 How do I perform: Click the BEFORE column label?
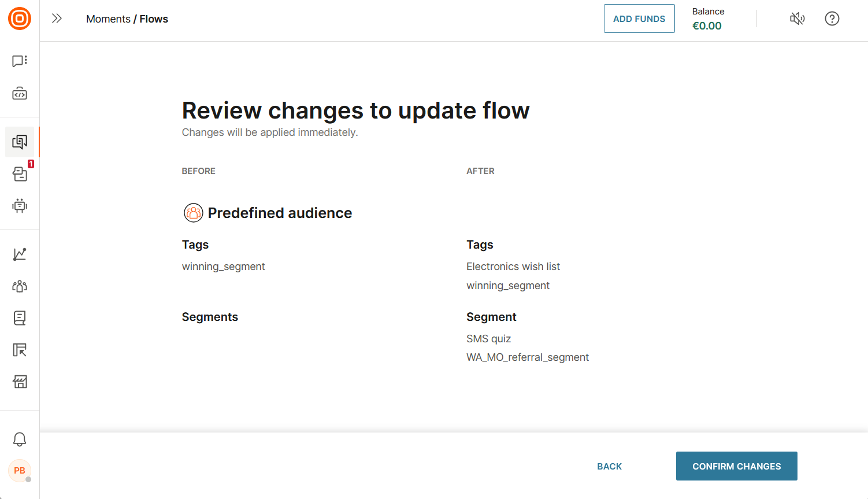[198, 171]
